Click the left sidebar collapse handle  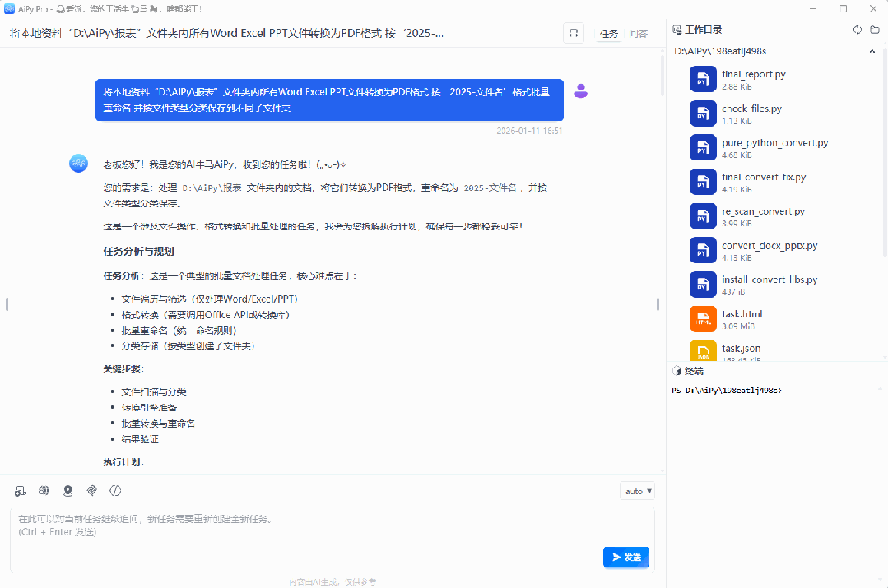pos(7,304)
